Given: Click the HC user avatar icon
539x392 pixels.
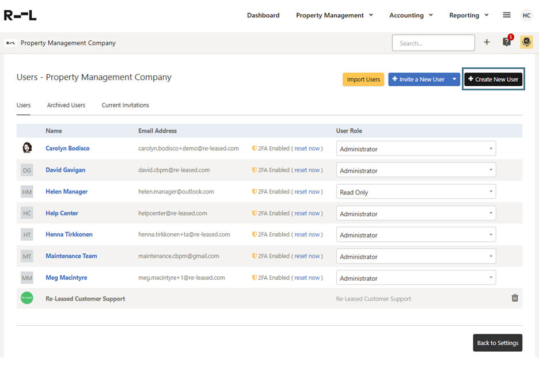Looking at the screenshot, I should [x=526, y=16].
